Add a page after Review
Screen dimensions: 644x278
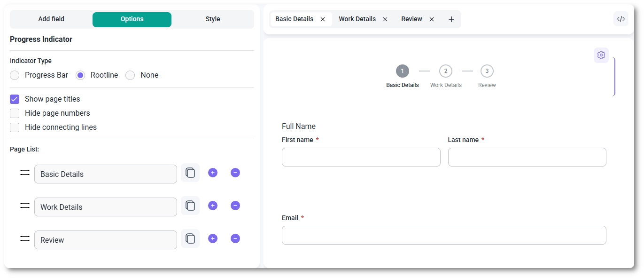pos(213,238)
